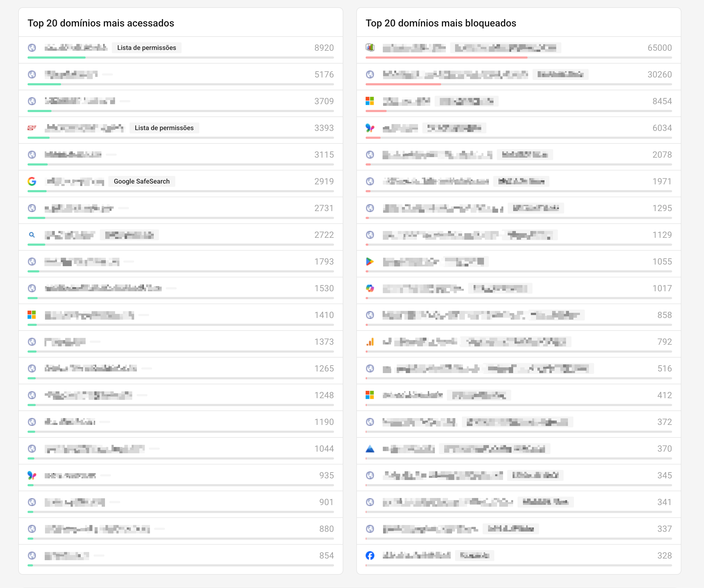Click the blue triangle icon beside 370
704x588 pixels.
point(370,449)
